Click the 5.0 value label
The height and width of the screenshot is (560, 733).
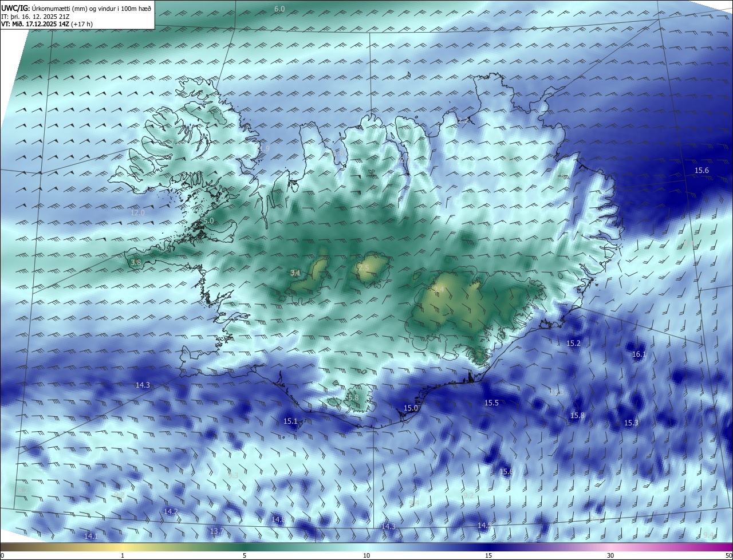coord(208,220)
